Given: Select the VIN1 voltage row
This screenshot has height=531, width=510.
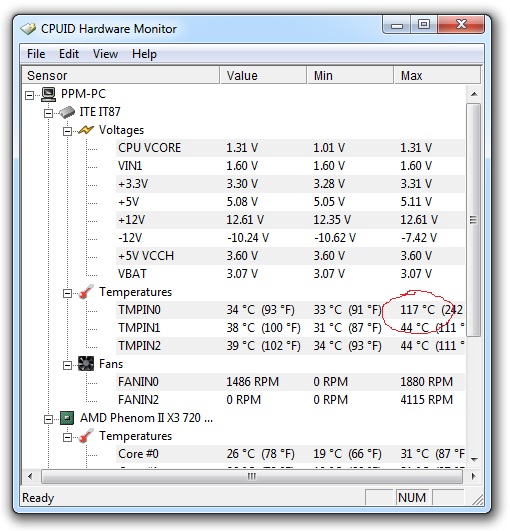Looking at the screenshot, I should [x=290, y=166].
